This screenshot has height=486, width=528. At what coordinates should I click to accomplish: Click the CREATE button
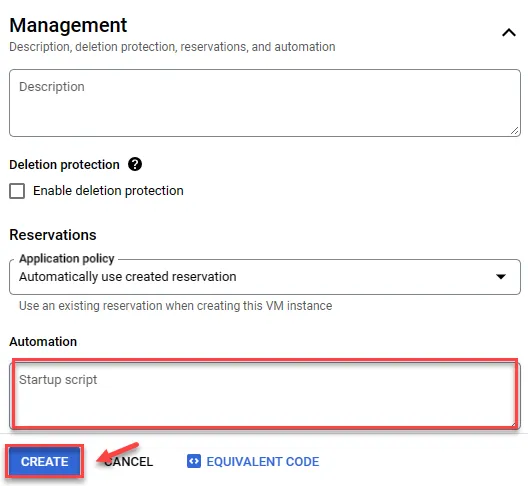pos(44,461)
